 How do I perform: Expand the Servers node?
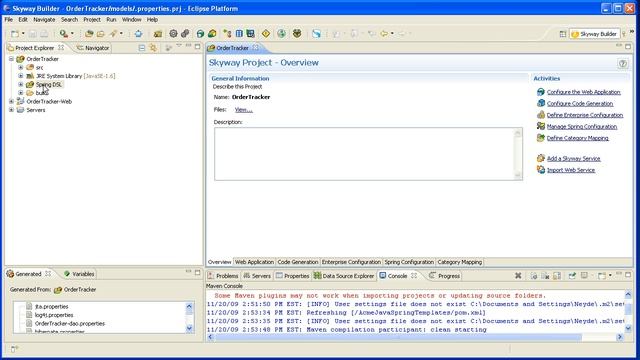[x=11, y=110]
